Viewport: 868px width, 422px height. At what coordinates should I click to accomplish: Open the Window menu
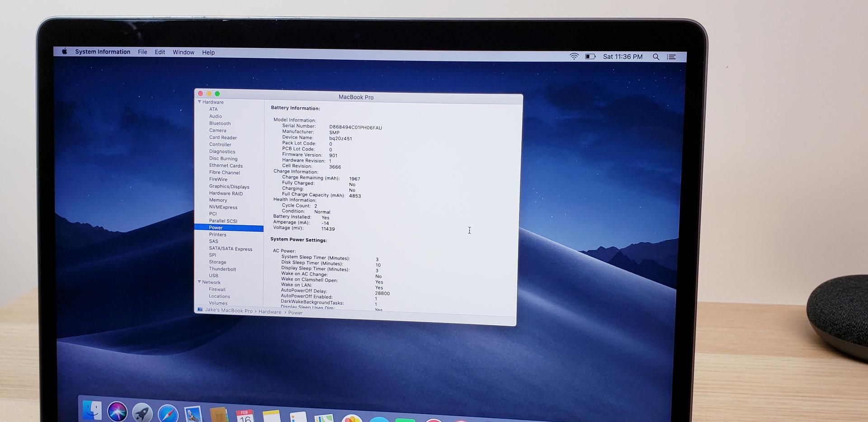[184, 52]
